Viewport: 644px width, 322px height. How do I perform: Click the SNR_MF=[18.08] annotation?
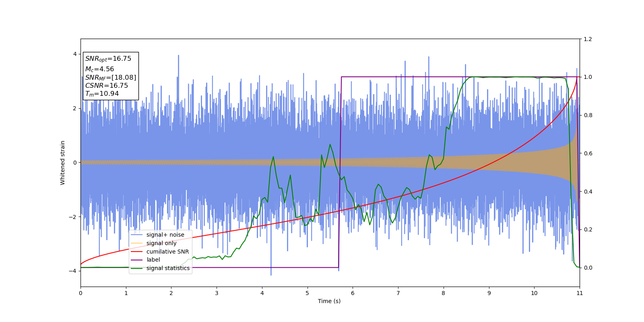111,77
